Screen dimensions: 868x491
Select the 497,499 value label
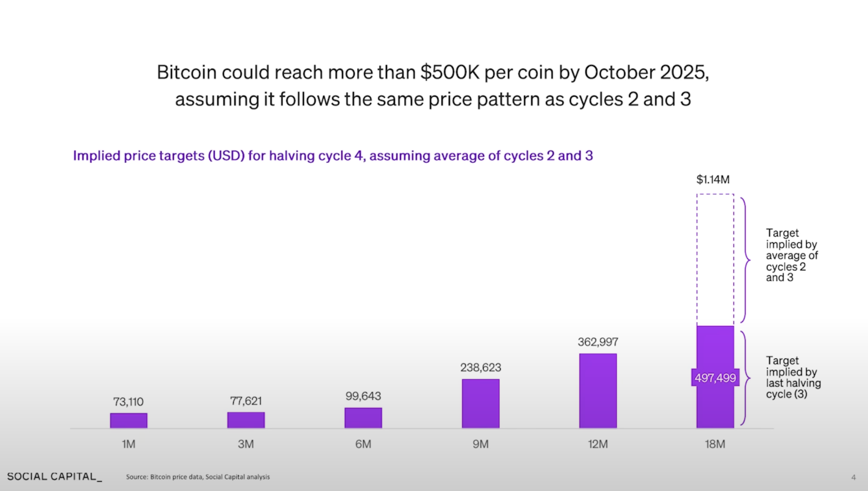point(715,378)
